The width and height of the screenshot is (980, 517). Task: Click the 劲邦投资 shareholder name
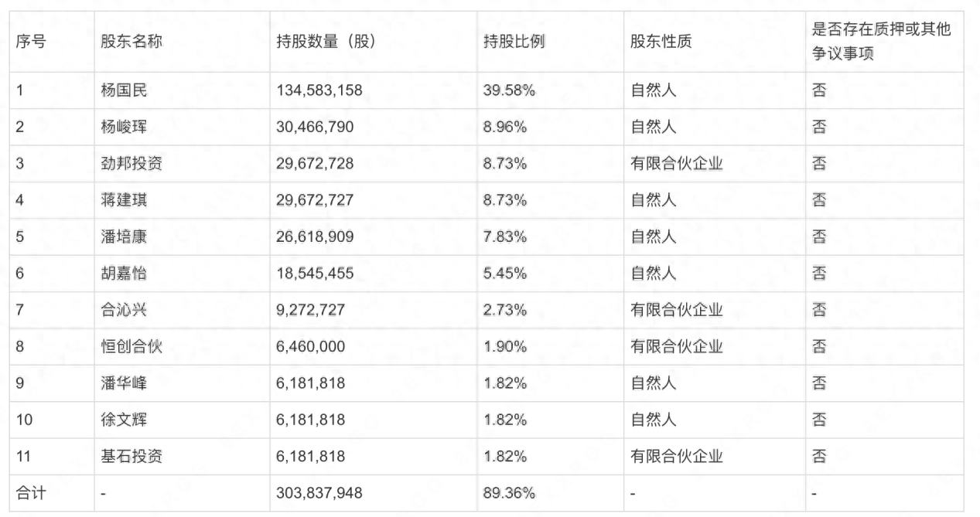coord(131,164)
